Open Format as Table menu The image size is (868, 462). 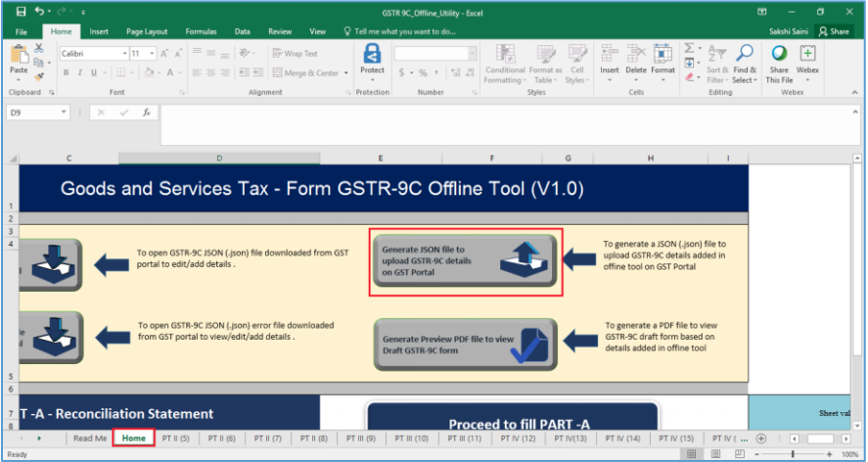[545, 65]
